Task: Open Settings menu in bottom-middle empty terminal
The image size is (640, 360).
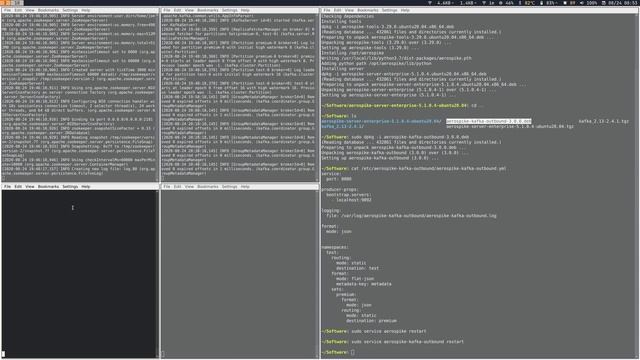Action: coord(229,187)
